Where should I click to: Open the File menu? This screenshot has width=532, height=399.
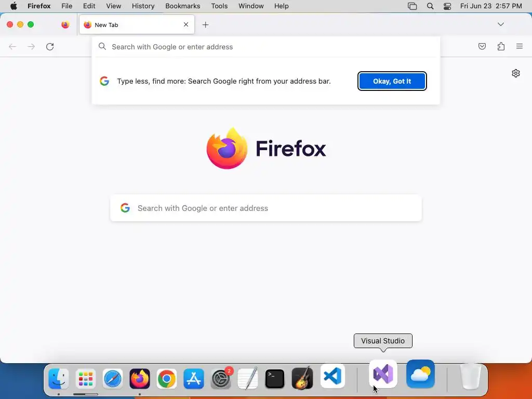click(x=67, y=6)
